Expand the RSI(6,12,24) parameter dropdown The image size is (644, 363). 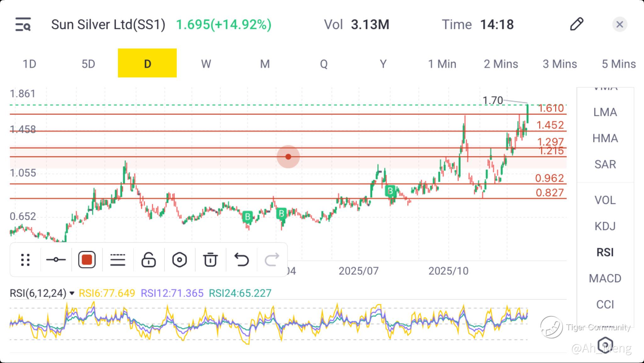pos(72,293)
